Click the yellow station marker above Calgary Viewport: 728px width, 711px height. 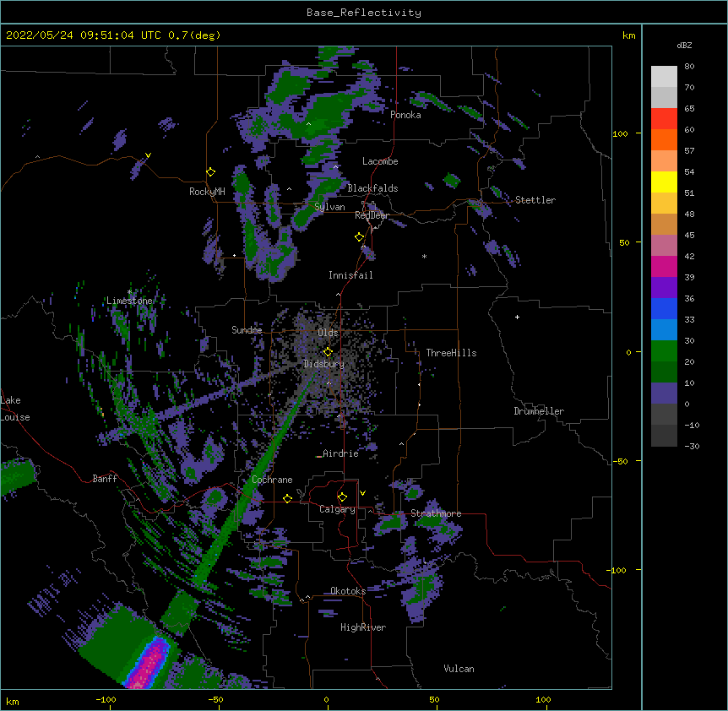pyautogui.click(x=342, y=497)
